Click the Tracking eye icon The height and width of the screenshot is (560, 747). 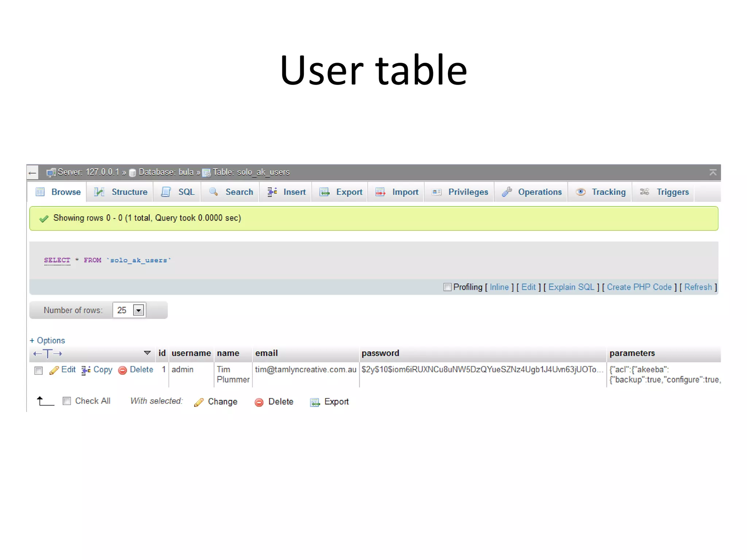tap(581, 192)
